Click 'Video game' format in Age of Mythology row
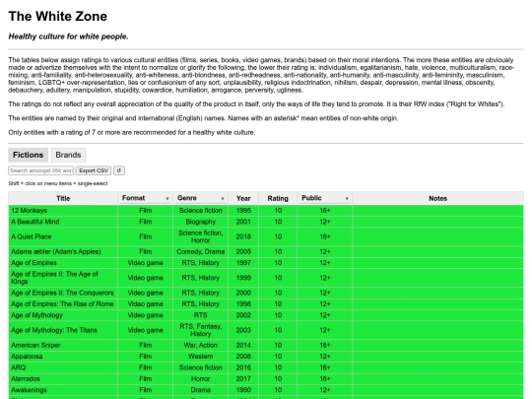Image resolution: width=532 pixels, height=399 pixels. pyautogui.click(x=145, y=315)
